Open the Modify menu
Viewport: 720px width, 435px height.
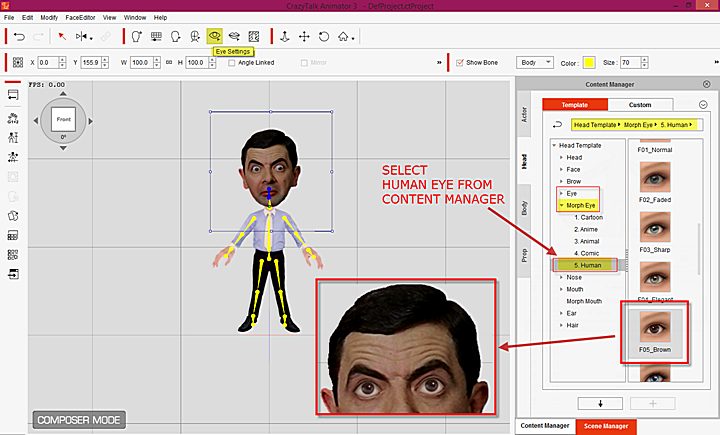pyautogui.click(x=49, y=17)
